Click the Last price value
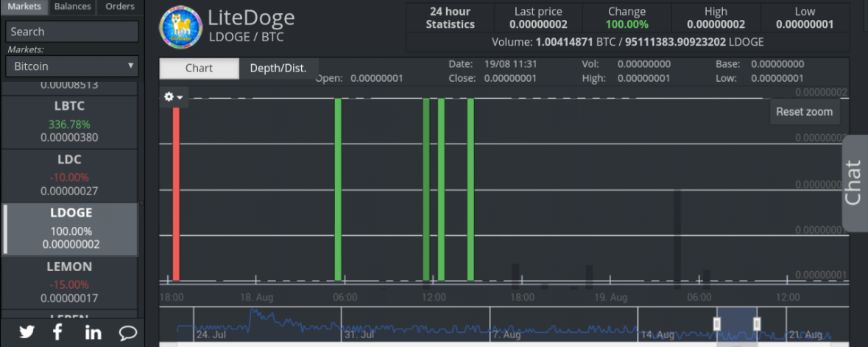 pos(538,24)
